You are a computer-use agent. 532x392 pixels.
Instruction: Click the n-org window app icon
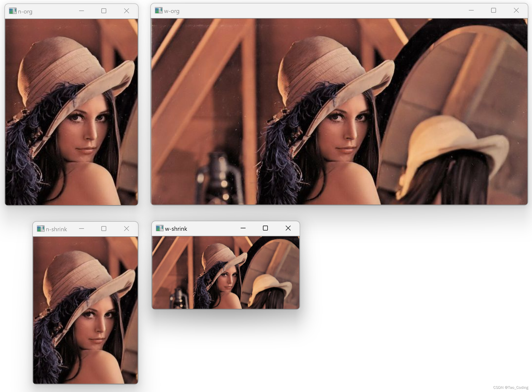12,11
